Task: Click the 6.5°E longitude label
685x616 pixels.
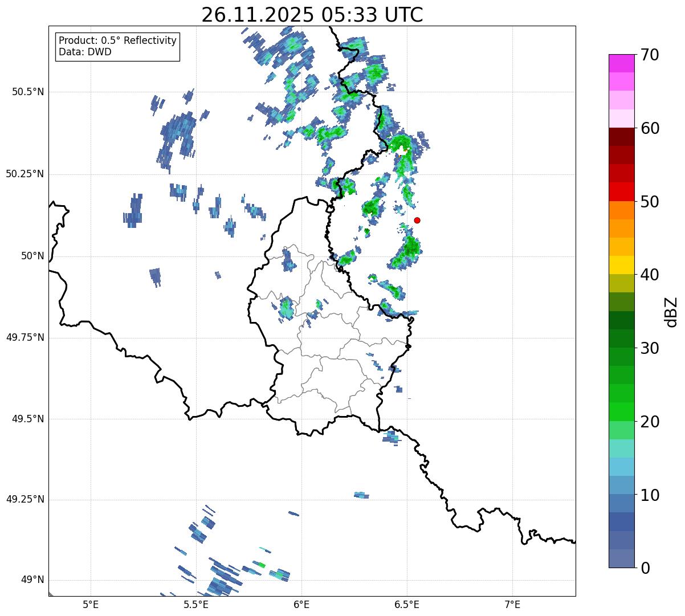Action: coord(407,604)
